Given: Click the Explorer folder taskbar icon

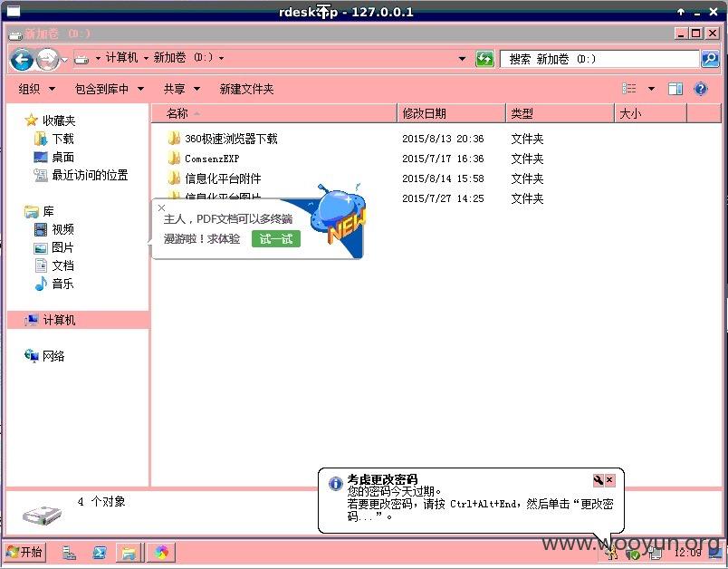Looking at the screenshot, I should (x=129, y=553).
